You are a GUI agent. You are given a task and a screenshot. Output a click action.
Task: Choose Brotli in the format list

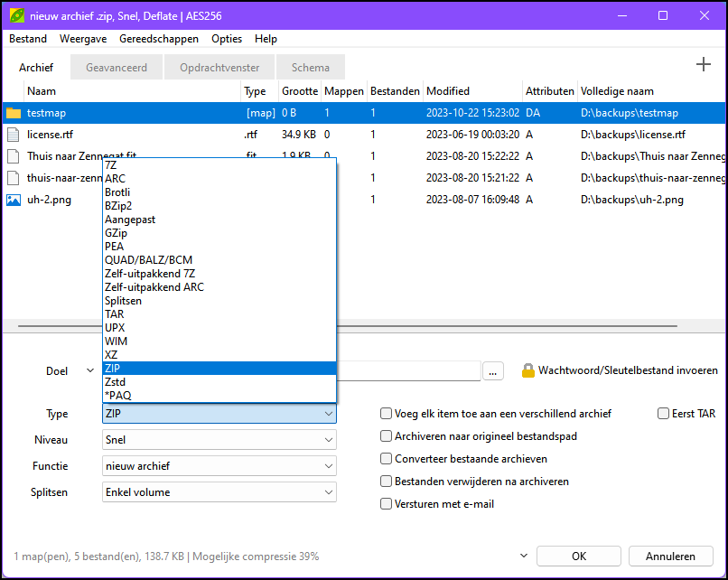point(117,192)
